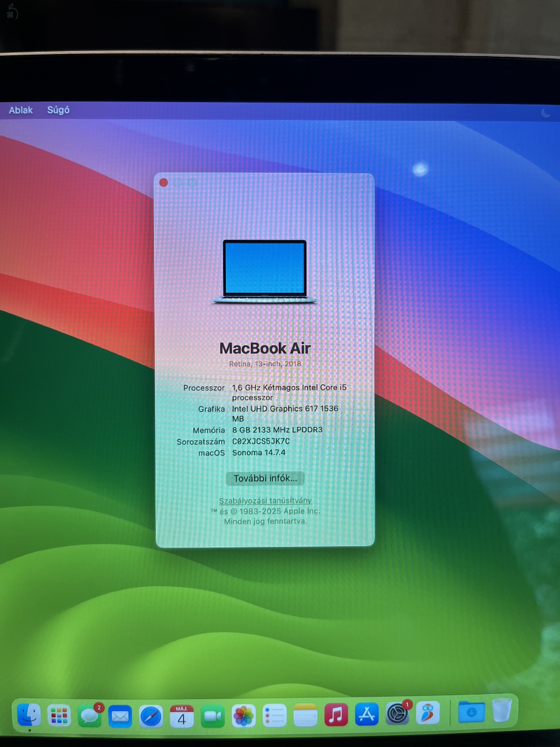Click the Sonoma 14.7.4 version text
Image resolution: width=560 pixels, height=747 pixels.
(x=259, y=452)
